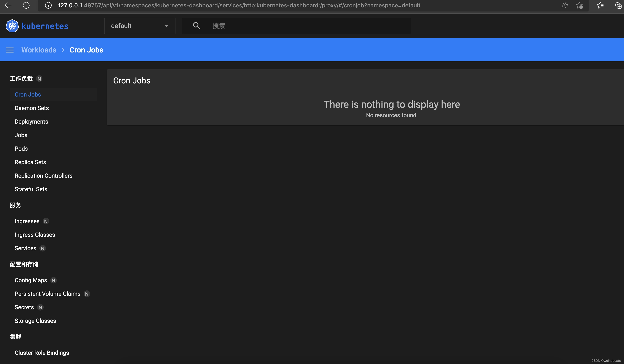624x364 pixels.
Task: Open the 服务 section
Action: (x=16, y=205)
